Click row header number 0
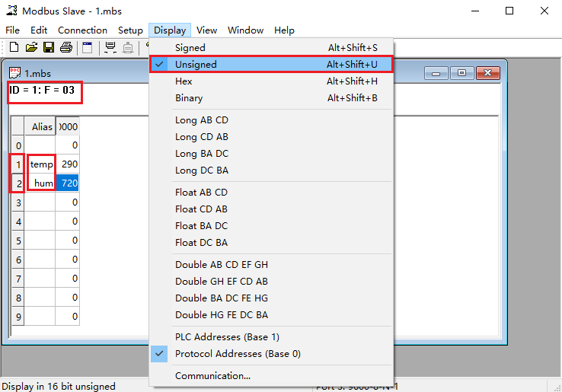562x392 pixels. click(x=18, y=145)
